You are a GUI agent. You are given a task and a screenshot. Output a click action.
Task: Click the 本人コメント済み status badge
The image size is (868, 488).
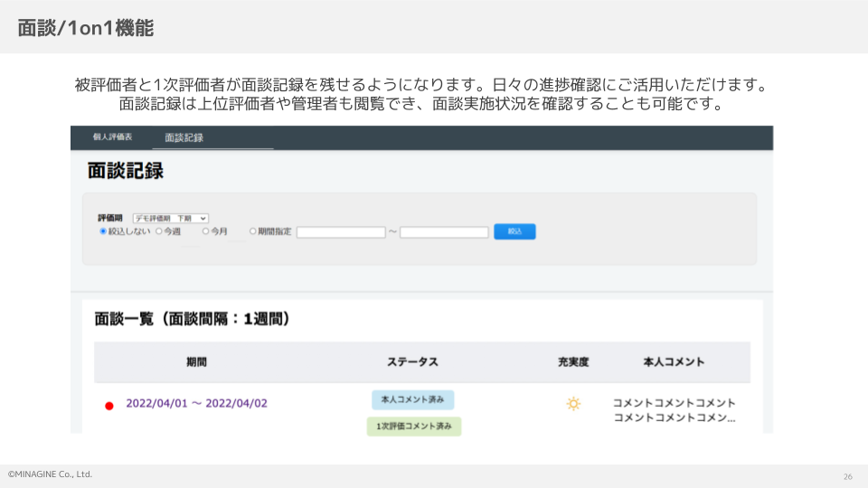412,399
